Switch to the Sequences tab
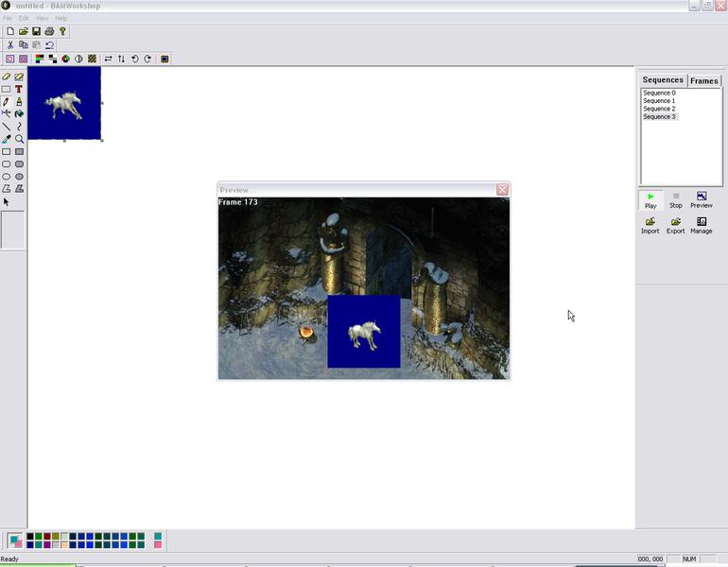Screen dimensions: 728x567 (663, 80)
